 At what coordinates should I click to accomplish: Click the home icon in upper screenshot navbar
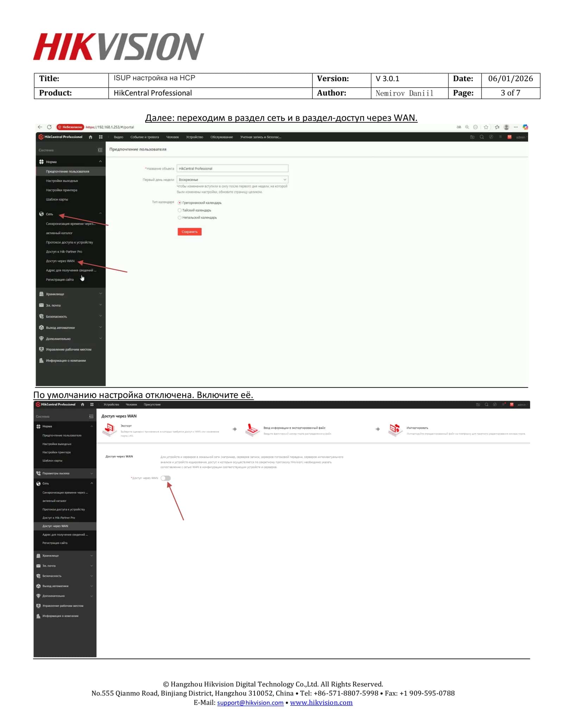pyautogui.click(x=91, y=137)
